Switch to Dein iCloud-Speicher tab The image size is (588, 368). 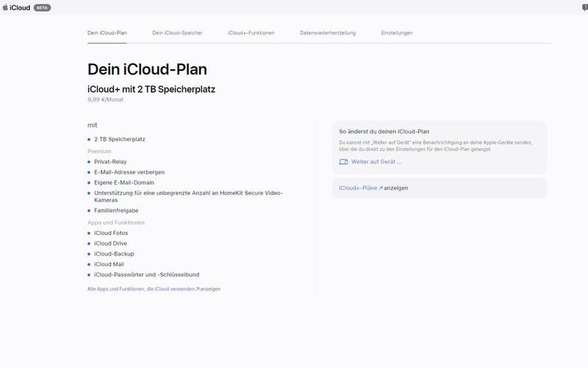pyautogui.click(x=177, y=32)
